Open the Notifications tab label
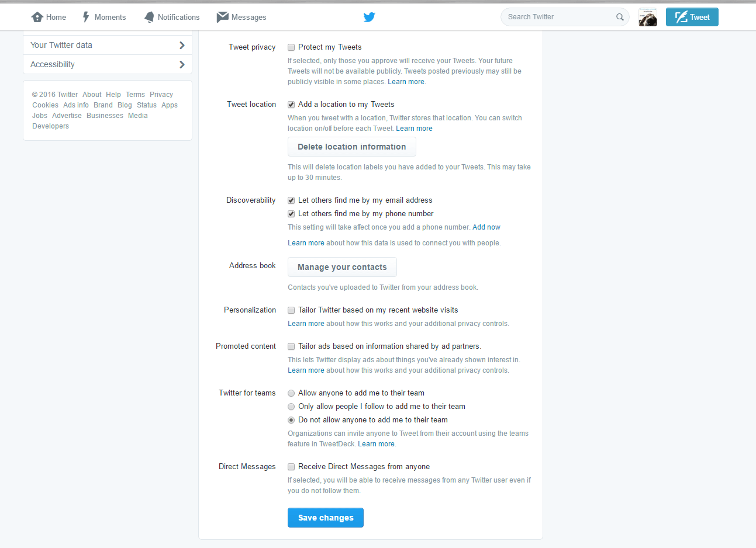The height and width of the screenshot is (548, 756). [x=178, y=18]
